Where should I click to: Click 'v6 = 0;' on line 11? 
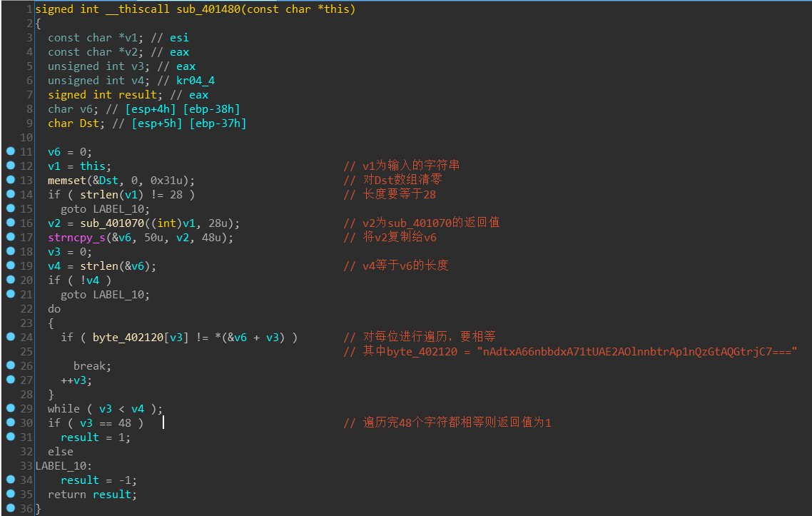[70, 152]
